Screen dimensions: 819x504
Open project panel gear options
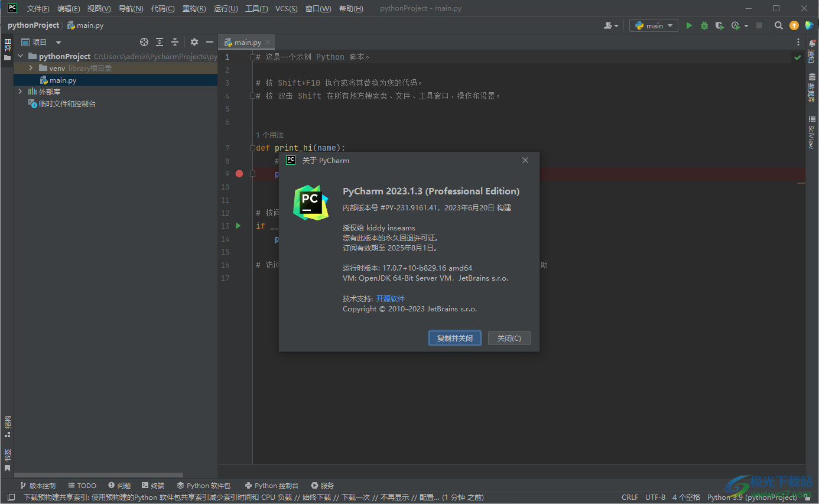click(194, 42)
